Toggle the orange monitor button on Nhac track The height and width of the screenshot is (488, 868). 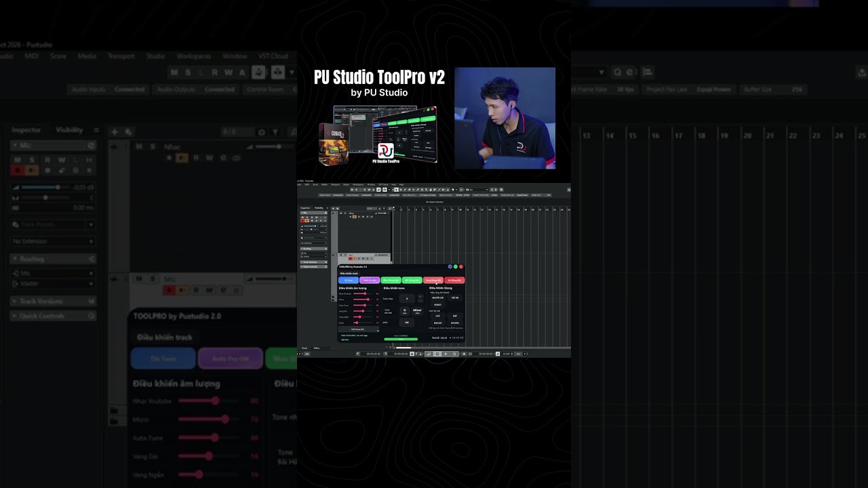pyautogui.click(x=354, y=217)
